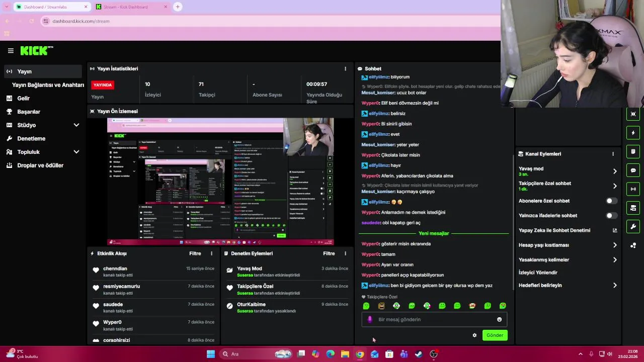Click the lightning bolt icon in right strip
The width and height of the screenshot is (644, 362).
click(x=633, y=133)
